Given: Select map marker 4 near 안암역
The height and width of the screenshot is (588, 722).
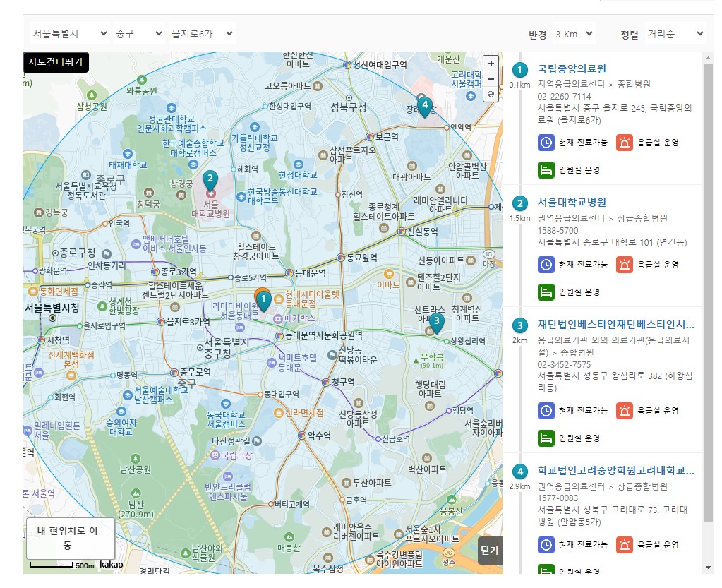Looking at the screenshot, I should coord(425,107).
